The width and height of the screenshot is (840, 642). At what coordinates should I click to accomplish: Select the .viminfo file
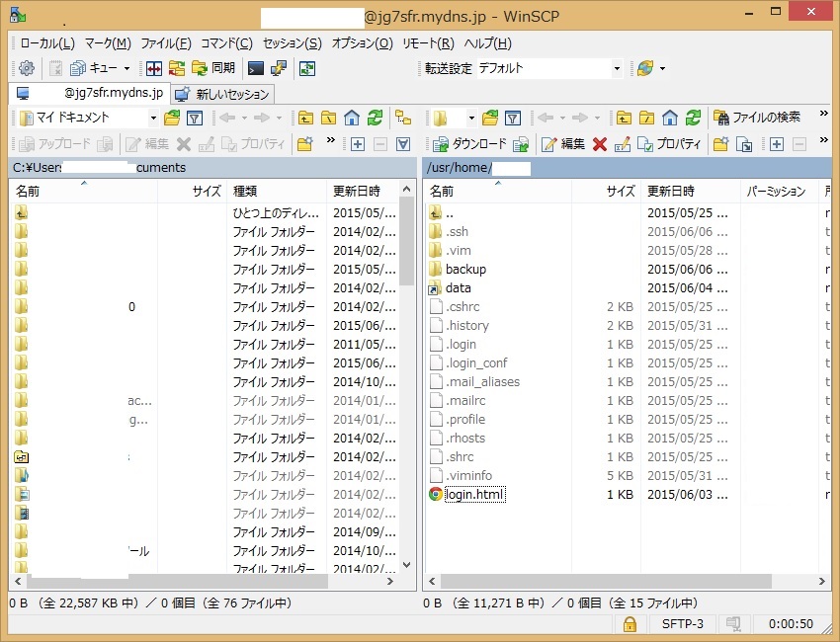click(x=468, y=475)
